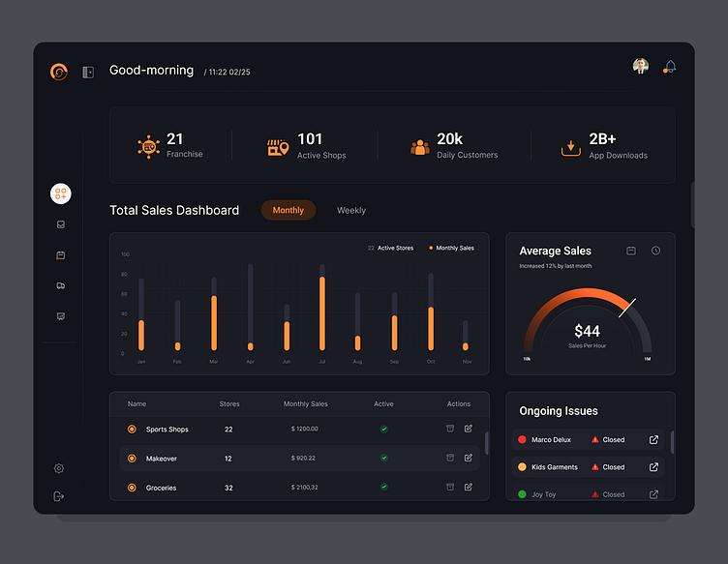Click the App Downloads icon
Viewport: 728px width, 564px height.
point(571,148)
